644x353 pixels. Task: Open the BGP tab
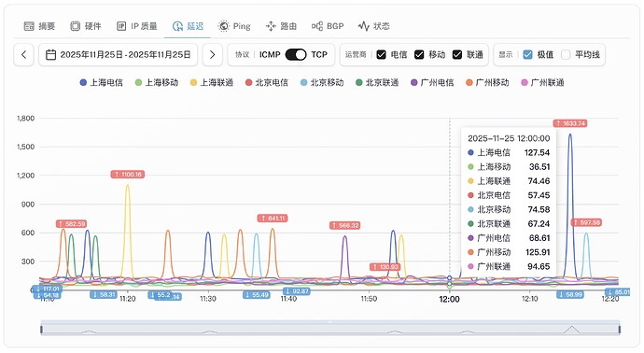[328, 26]
